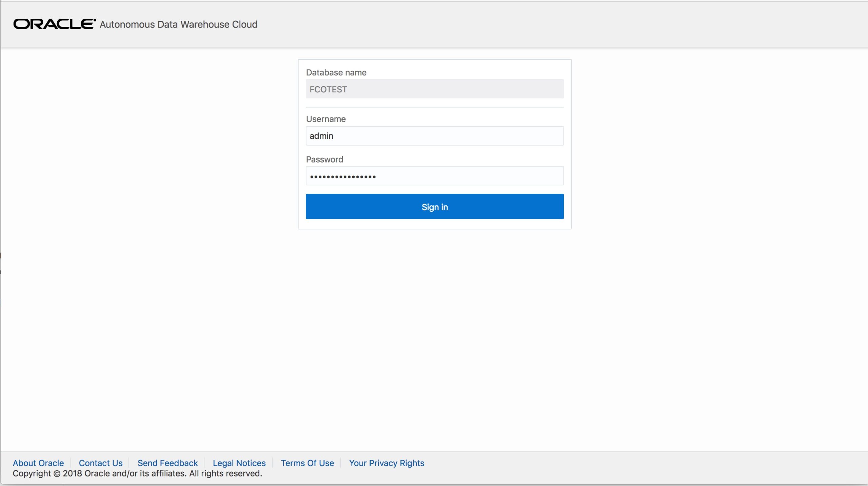Click the Oracle copyright notice text
Viewport: 868px width, 486px height.
tap(137, 473)
